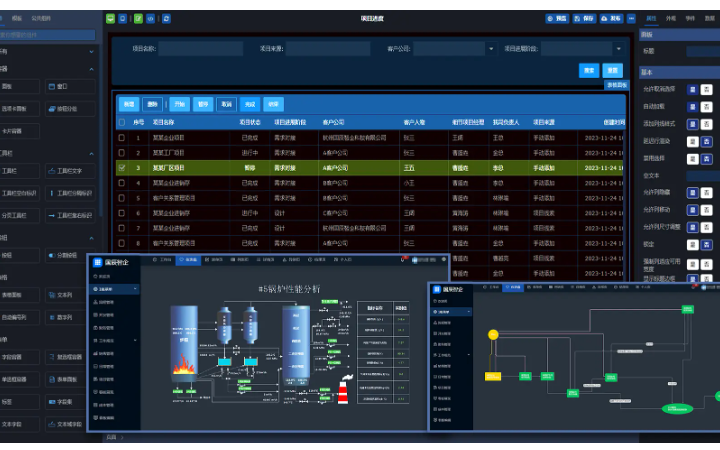Click the 发布 publish button
The height and width of the screenshot is (450, 720).
point(611,18)
